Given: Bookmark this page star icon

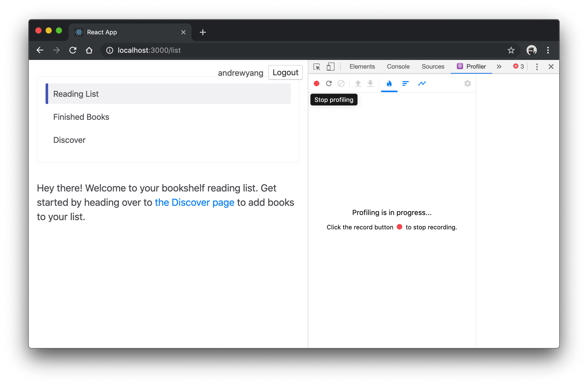Looking at the screenshot, I should click(511, 50).
